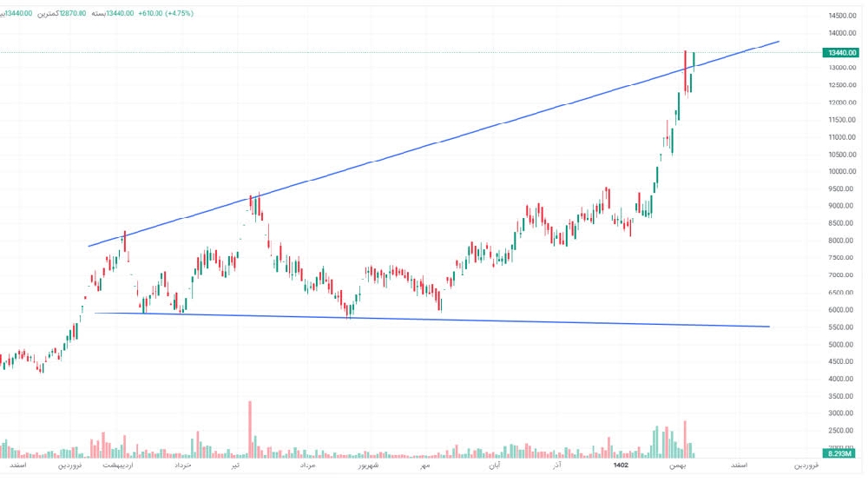The height and width of the screenshot is (489, 868).
Task: Click the بهمن month label
Action: [678, 466]
